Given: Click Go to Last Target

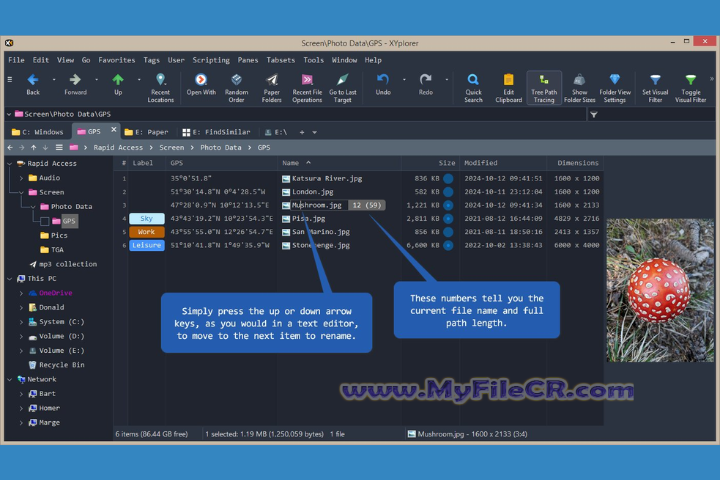Looking at the screenshot, I should [343, 88].
